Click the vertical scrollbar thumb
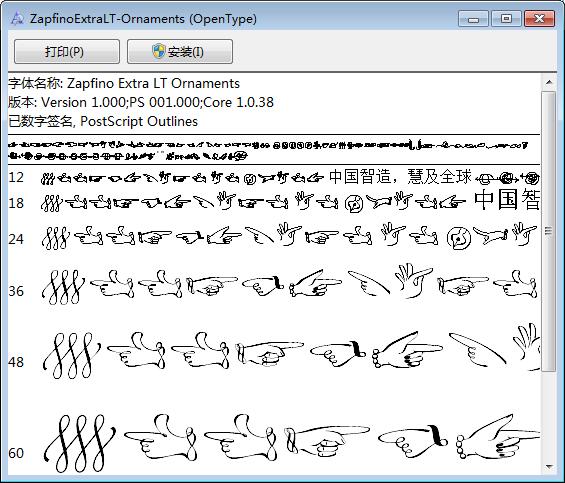 pos(549,231)
